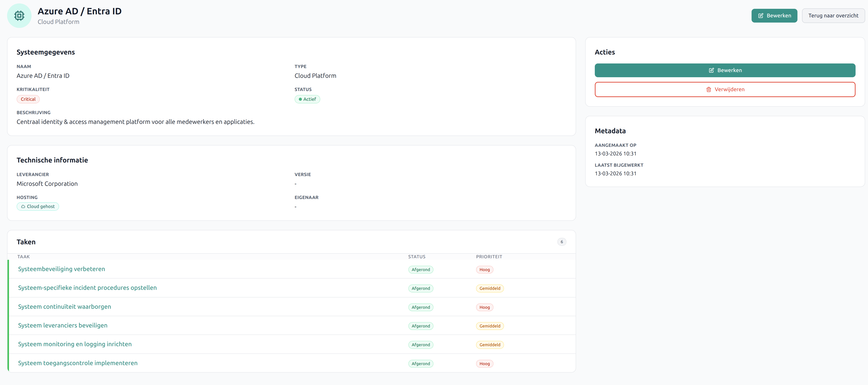The image size is (868, 385).
Task: Click the edit icon in the Acties Bewerken button
Action: click(x=711, y=70)
